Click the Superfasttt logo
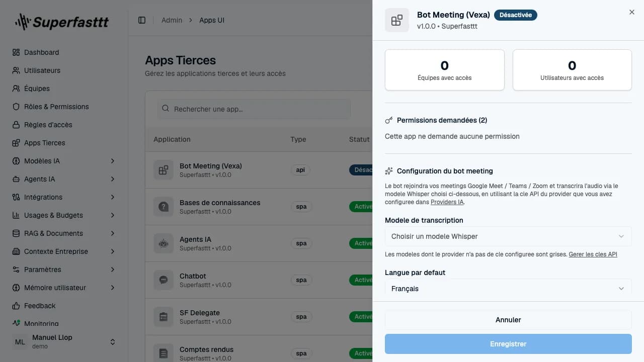The height and width of the screenshot is (362, 644). point(61,22)
